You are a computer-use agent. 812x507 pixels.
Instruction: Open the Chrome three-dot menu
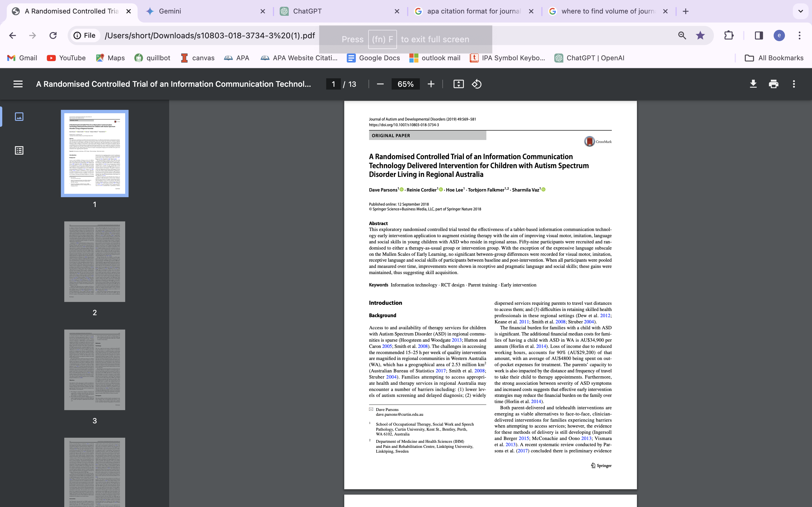(x=800, y=35)
